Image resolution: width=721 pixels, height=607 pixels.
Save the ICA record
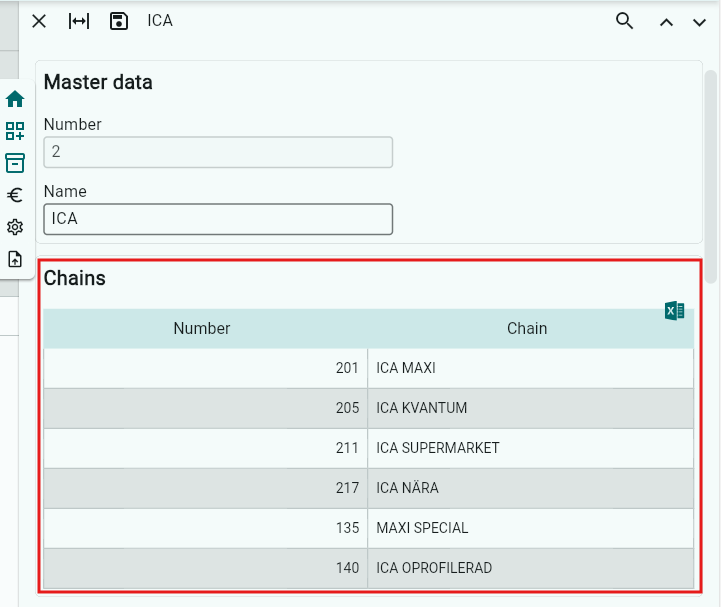(x=119, y=21)
